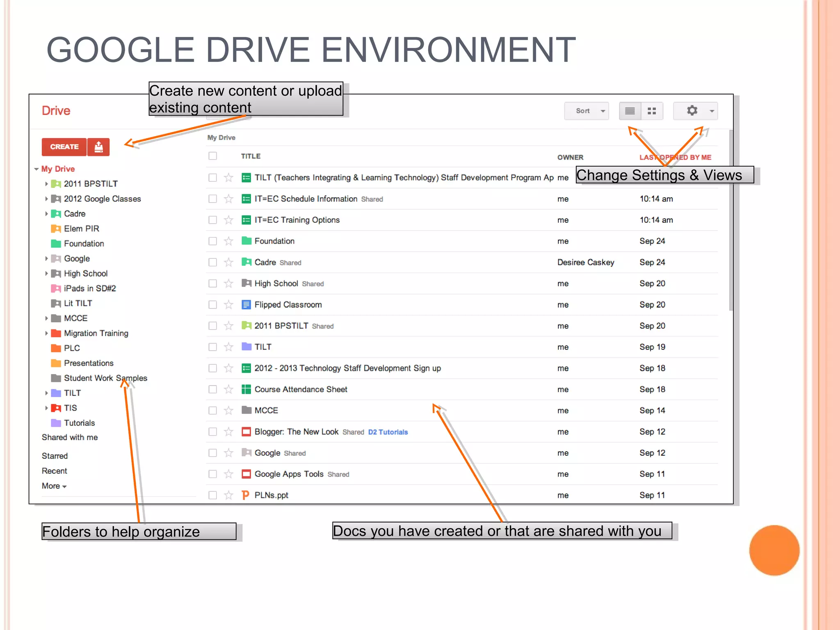
Task: Star the Flipped Classroom document
Action: tap(228, 305)
